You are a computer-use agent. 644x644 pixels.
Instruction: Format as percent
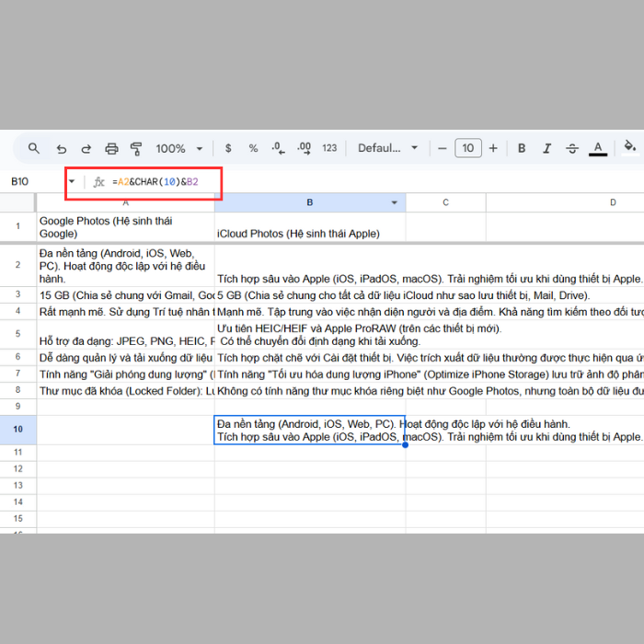pyautogui.click(x=253, y=148)
